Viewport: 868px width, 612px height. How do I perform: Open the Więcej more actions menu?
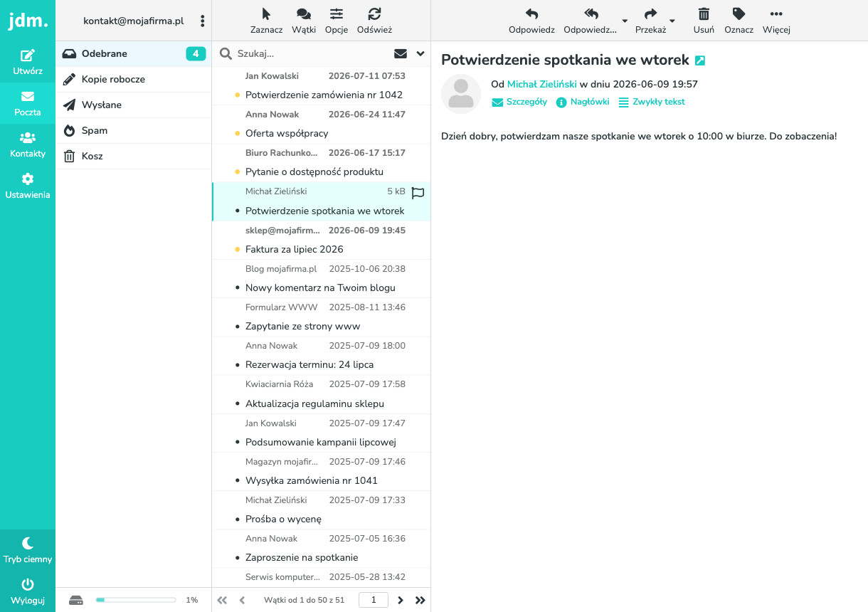[x=776, y=21]
